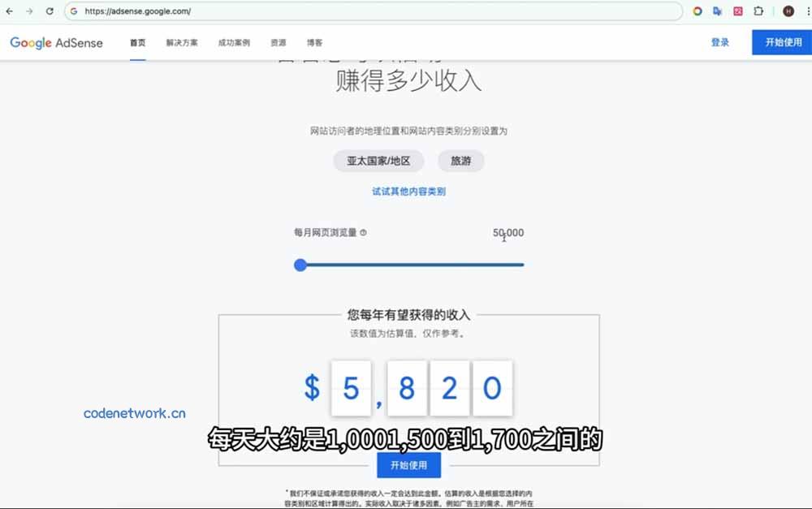The width and height of the screenshot is (812, 509).
Task: Reload the page with the refresh icon
Action: 50,11
